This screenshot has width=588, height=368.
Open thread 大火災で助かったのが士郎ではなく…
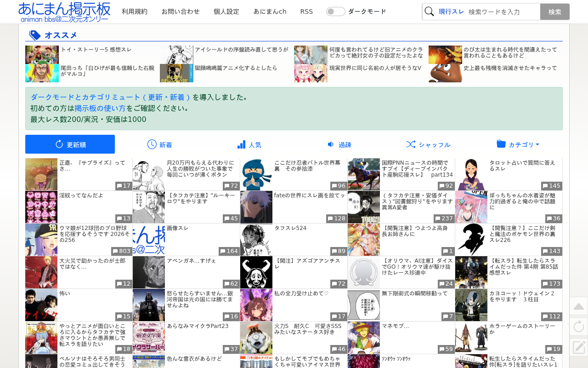pyautogui.click(x=91, y=264)
